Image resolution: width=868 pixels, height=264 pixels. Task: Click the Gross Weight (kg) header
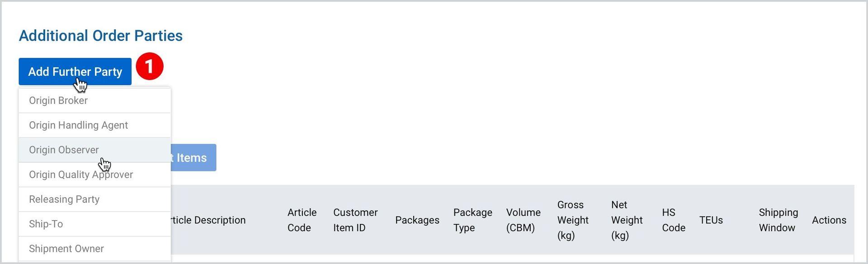573,220
